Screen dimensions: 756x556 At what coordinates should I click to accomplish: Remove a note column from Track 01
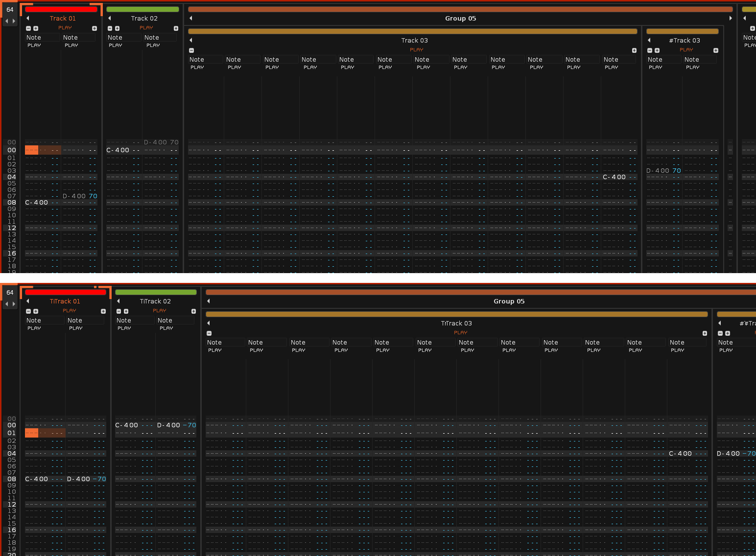(x=28, y=28)
